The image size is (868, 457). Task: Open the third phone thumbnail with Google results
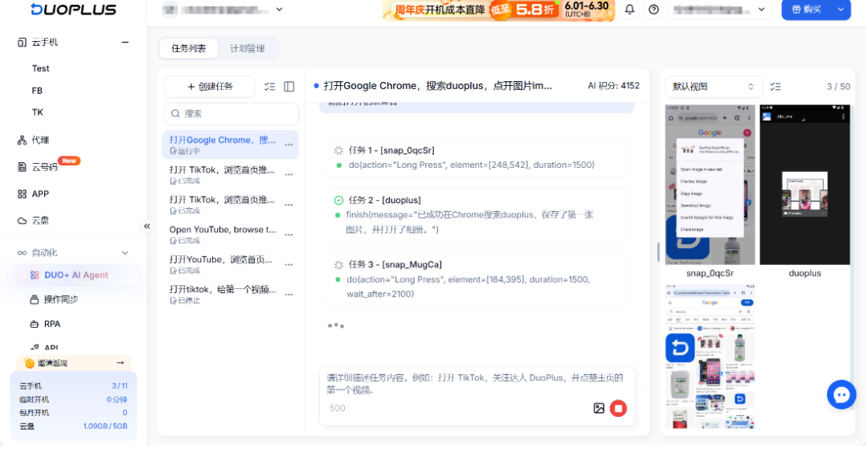[710, 357]
